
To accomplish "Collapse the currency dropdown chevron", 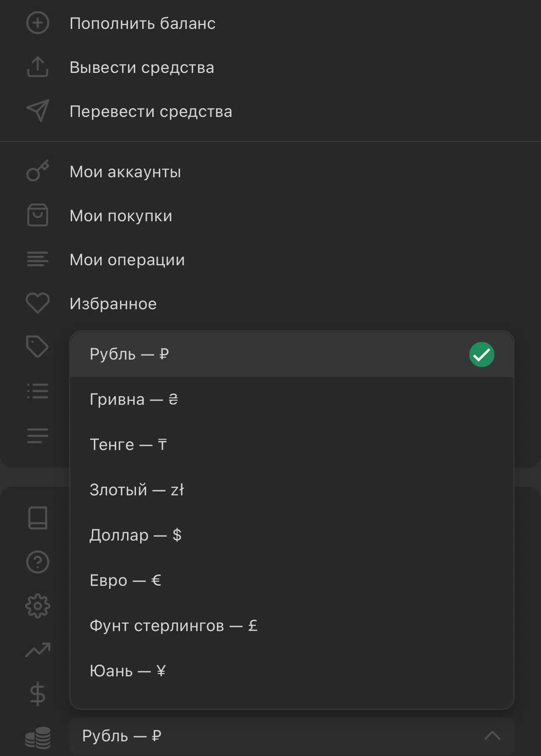I will (492, 735).
